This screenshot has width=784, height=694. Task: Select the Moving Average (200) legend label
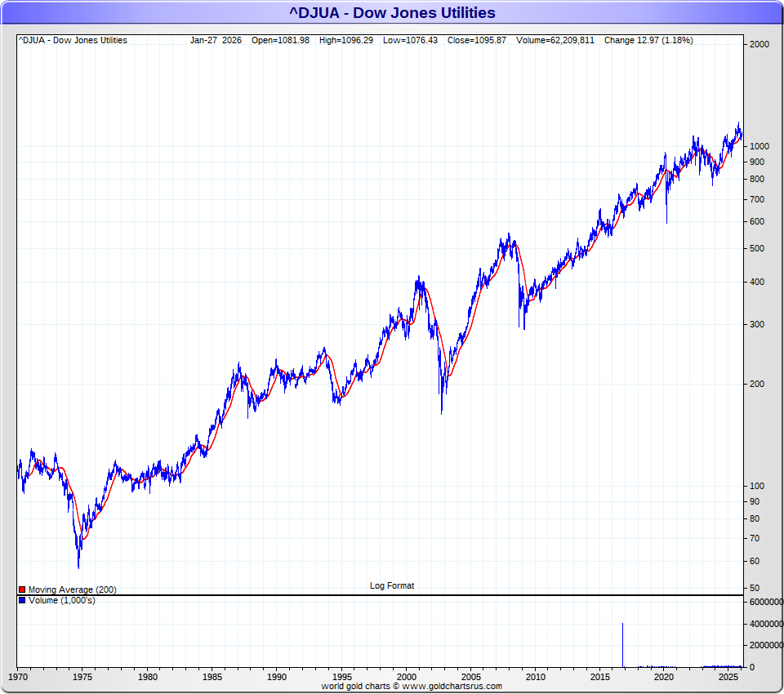(x=72, y=589)
